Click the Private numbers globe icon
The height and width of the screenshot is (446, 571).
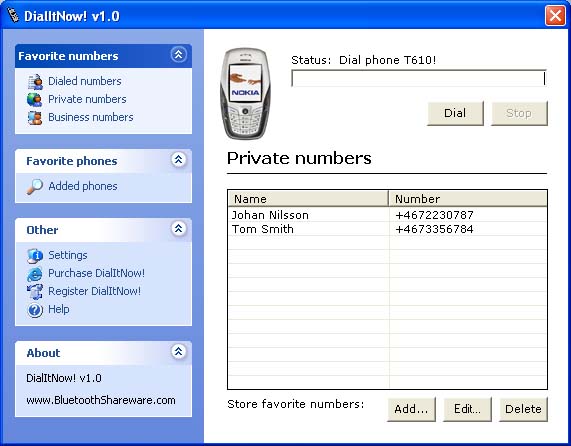[35, 99]
